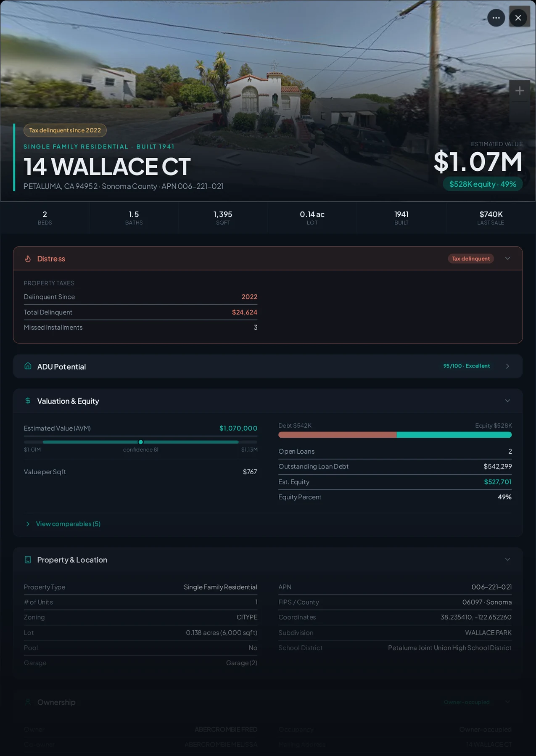Click the 14 WALLACE CT address heading

coord(107,166)
